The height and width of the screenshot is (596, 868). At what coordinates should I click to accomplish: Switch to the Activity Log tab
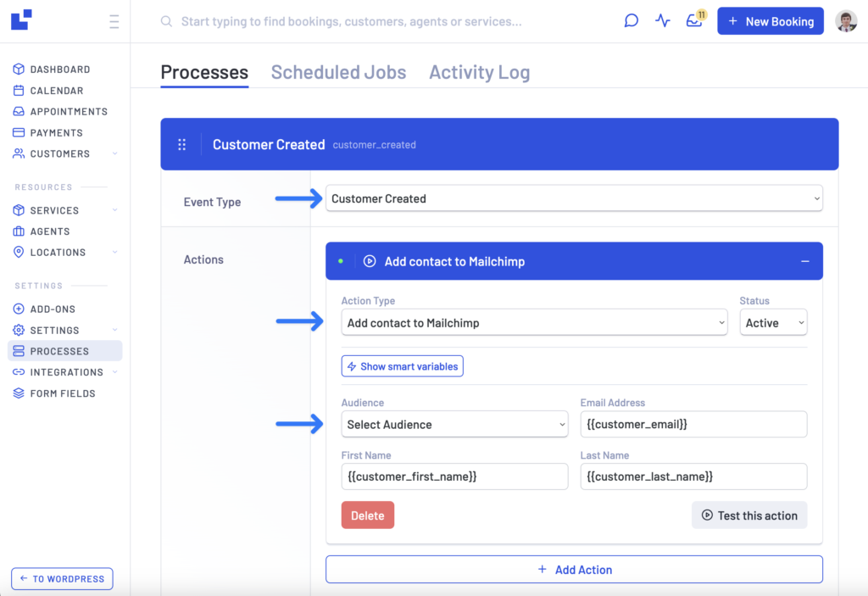coord(479,73)
